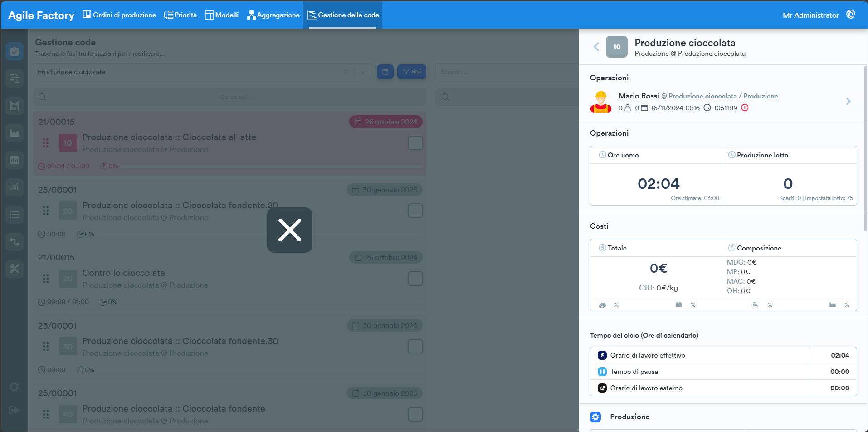Click the red alert icon near 10511:19

click(x=745, y=108)
